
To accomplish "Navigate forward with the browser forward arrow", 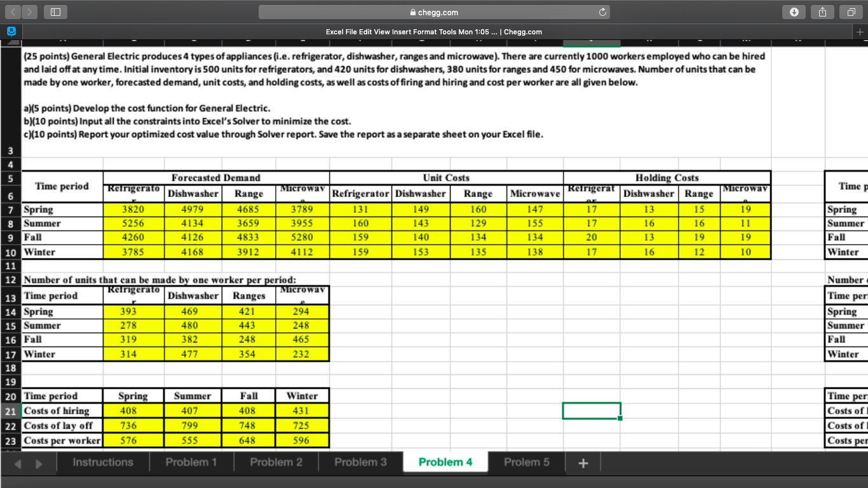I will pos(29,11).
